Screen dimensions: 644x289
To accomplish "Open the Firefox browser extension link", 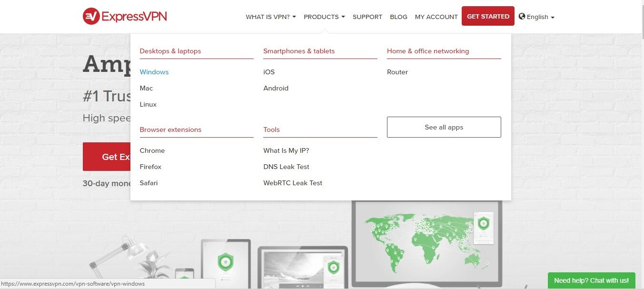I will click(x=150, y=167).
